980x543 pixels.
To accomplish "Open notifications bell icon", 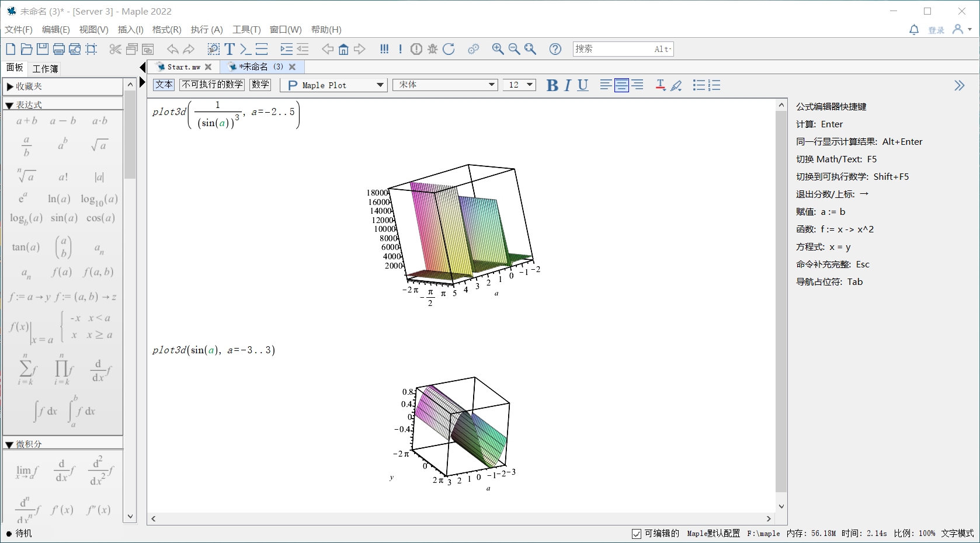I will click(x=914, y=29).
